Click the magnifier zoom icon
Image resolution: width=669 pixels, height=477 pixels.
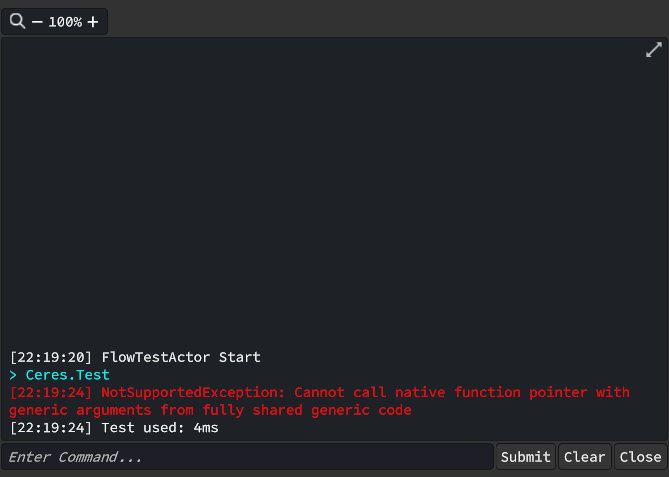(x=17, y=21)
